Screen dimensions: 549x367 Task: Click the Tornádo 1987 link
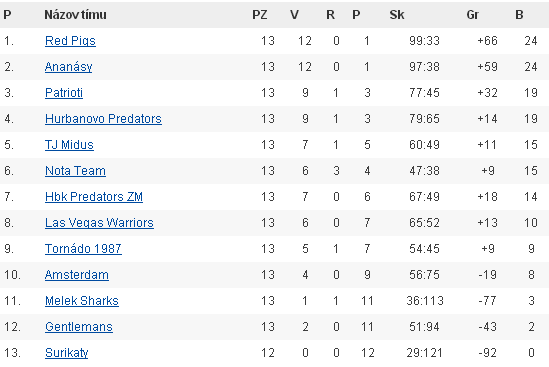click(x=83, y=249)
